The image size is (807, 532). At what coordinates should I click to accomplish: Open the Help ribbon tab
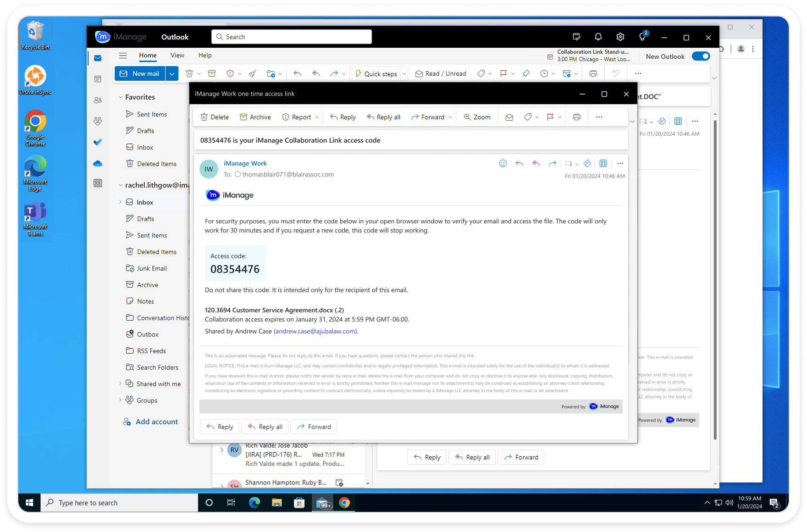click(x=205, y=55)
